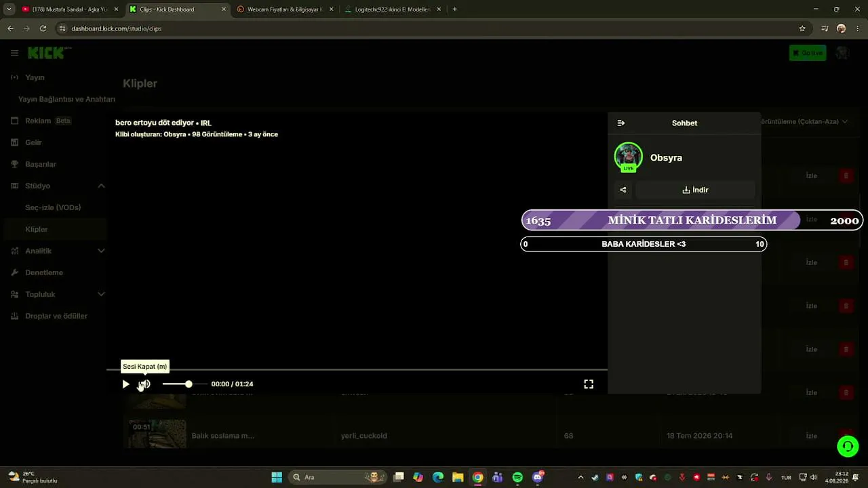This screenshot has height=488, width=868.
Task: Open the Windows Start menu
Action: (x=277, y=477)
